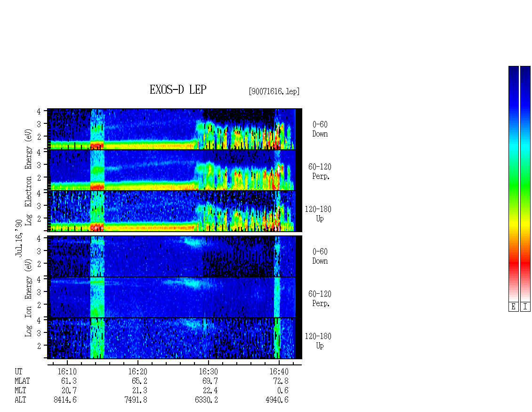Click the ion color scale bar labeled I
The height and width of the screenshot is (412, 532).
coord(525,184)
